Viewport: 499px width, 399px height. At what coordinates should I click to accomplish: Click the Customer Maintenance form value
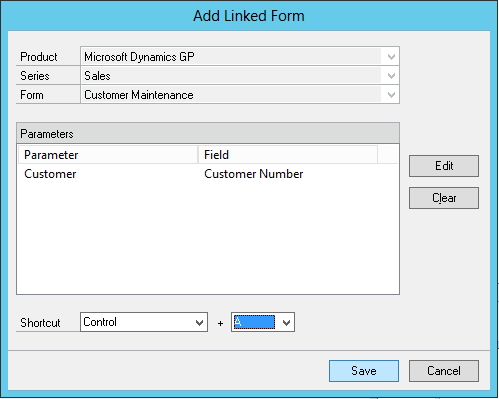click(139, 95)
